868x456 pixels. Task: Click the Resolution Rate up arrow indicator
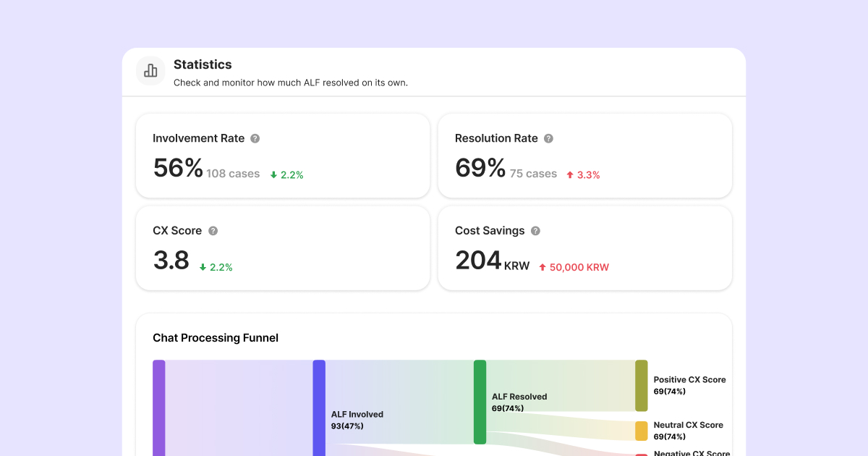click(x=570, y=175)
